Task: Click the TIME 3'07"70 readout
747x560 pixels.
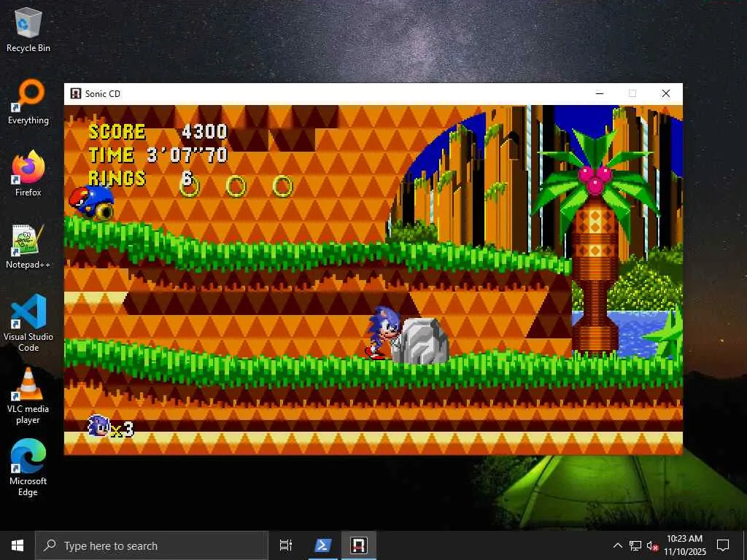Action: pyautogui.click(x=158, y=155)
